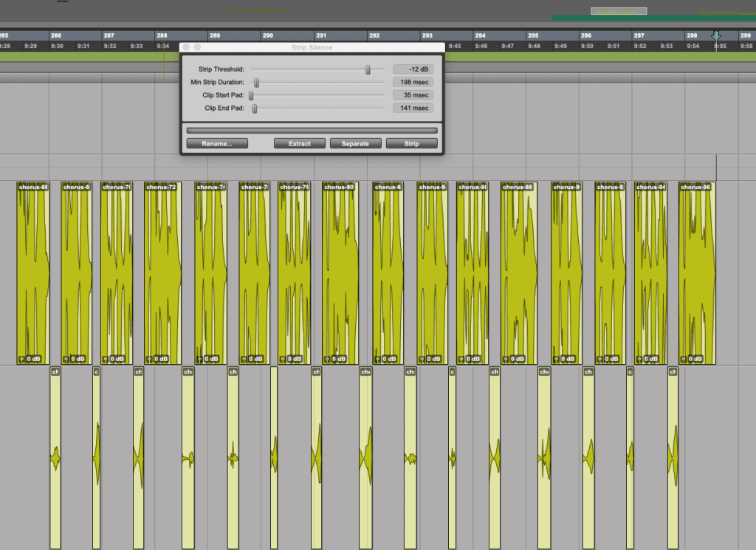Click the Strip Threshold slider handle
Screen dimensions: 756x550
click(368, 70)
